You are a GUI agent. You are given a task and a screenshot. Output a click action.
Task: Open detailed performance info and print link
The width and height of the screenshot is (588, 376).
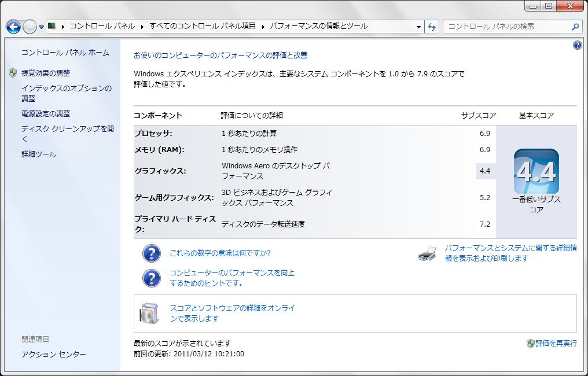click(511, 253)
